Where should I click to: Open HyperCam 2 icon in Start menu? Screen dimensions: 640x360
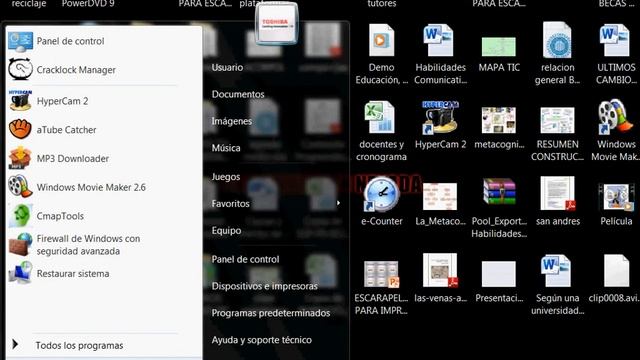click(20, 101)
